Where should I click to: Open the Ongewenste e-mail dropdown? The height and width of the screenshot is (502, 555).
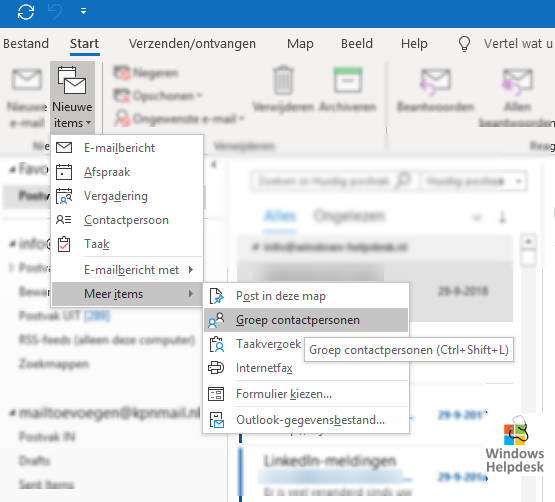point(179,119)
